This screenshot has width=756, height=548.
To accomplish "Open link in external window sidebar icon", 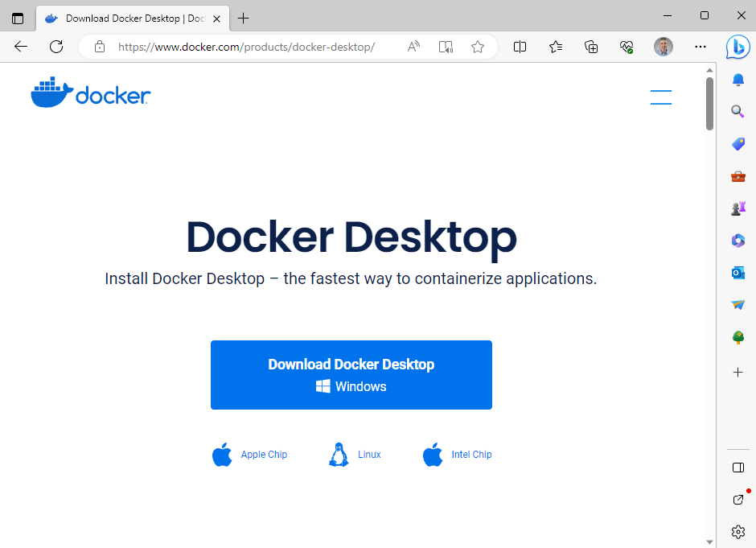I will point(738,500).
